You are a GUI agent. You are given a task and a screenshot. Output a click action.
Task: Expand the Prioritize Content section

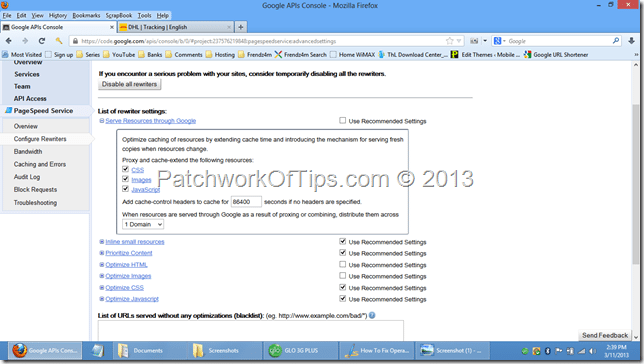tap(102, 253)
